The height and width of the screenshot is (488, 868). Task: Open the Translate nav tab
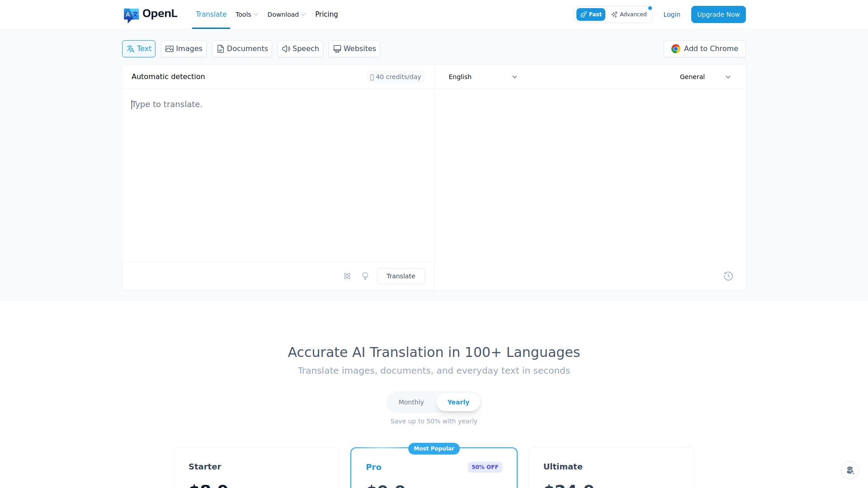(x=211, y=14)
